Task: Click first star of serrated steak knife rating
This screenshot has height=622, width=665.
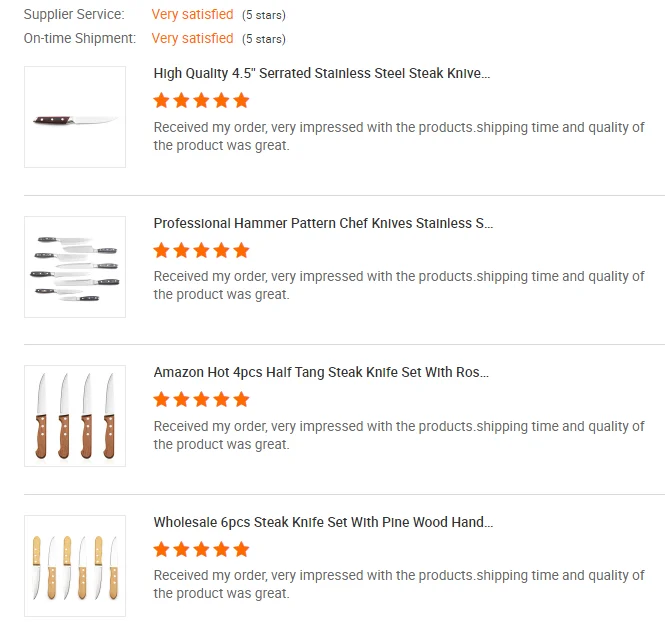Action: 161,100
